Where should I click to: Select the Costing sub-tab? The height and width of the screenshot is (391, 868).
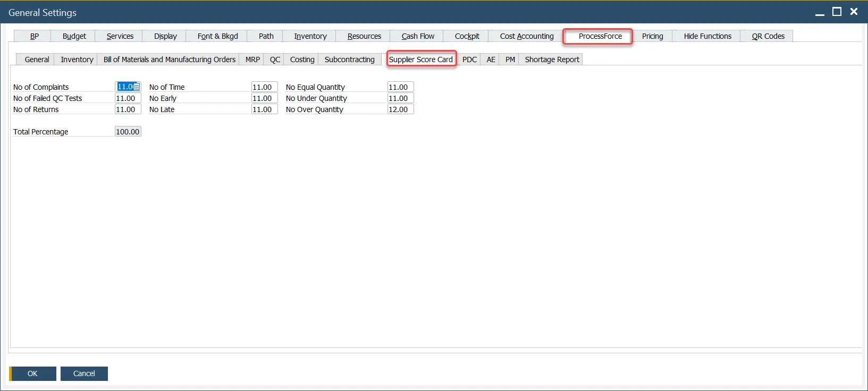pos(302,59)
